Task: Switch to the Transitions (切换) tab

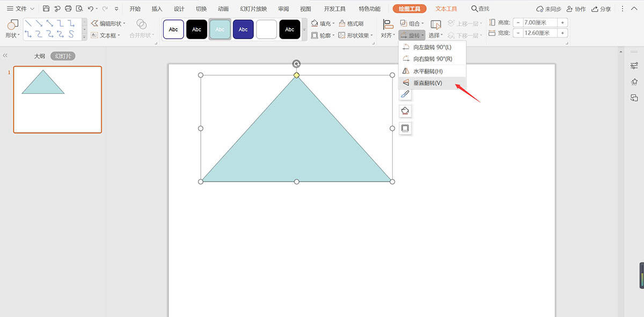Action: tap(201, 9)
